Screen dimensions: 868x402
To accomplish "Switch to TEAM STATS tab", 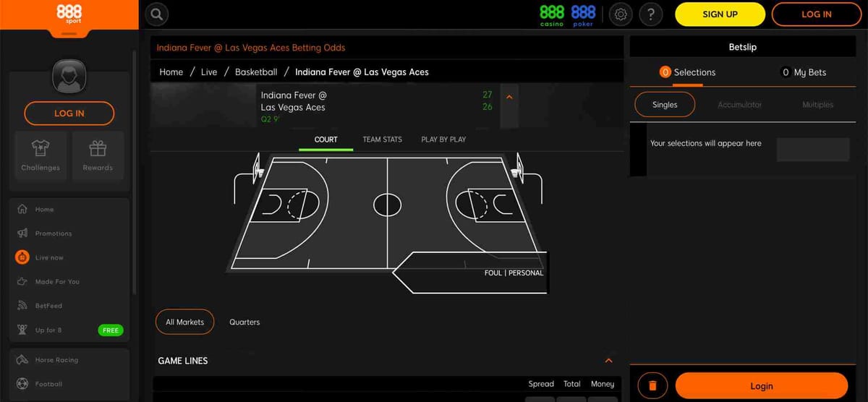I will (x=383, y=140).
